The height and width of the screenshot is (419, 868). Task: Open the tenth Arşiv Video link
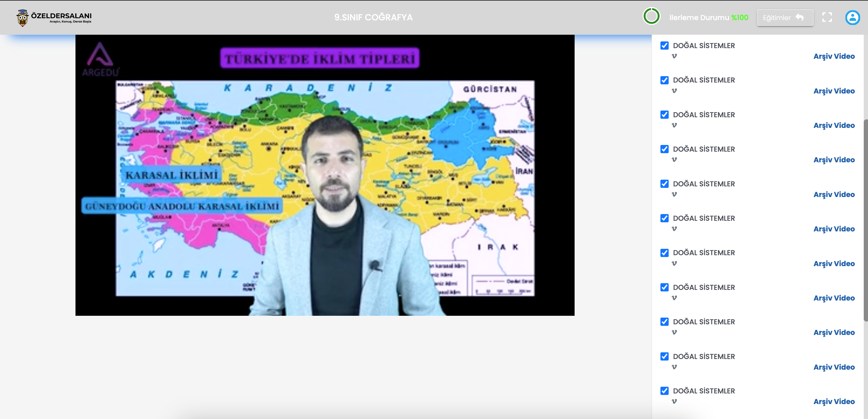tap(834, 367)
